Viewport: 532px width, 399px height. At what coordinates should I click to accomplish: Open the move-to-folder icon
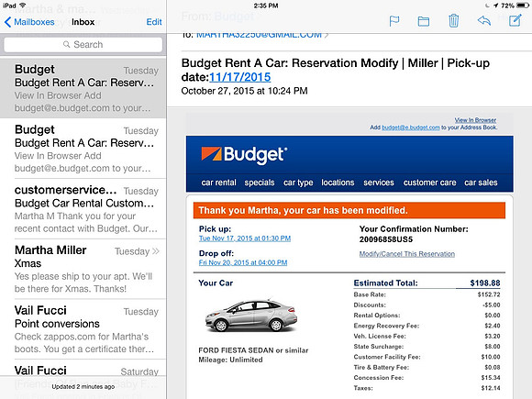(424, 21)
